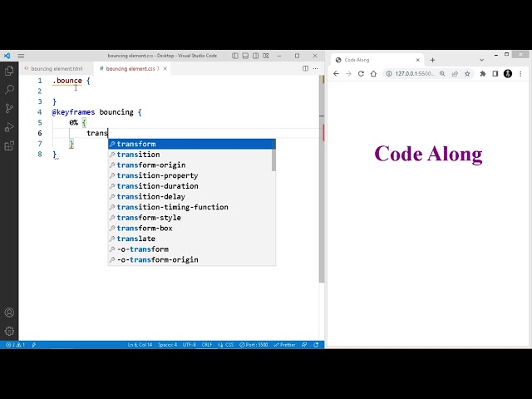
Task: Toggle the secondary side bar layout icon
Action: tap(255, 56)
